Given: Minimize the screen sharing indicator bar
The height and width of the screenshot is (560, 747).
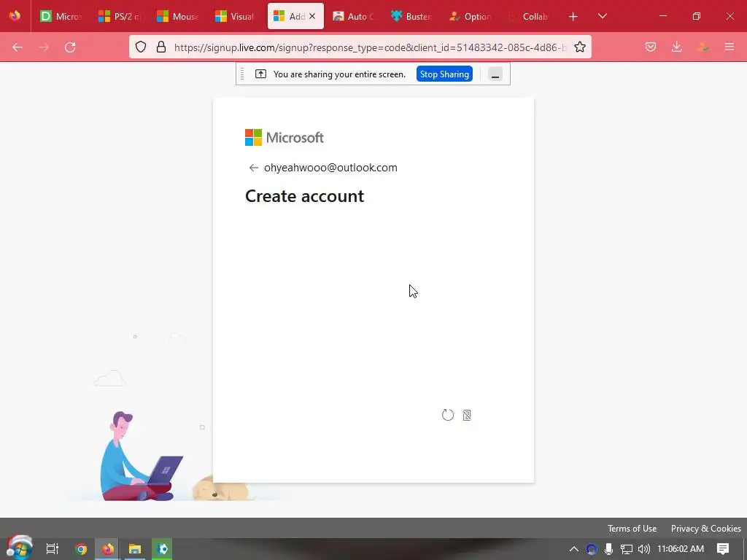Looking at the screenshot, I should (x=495, y=74).
